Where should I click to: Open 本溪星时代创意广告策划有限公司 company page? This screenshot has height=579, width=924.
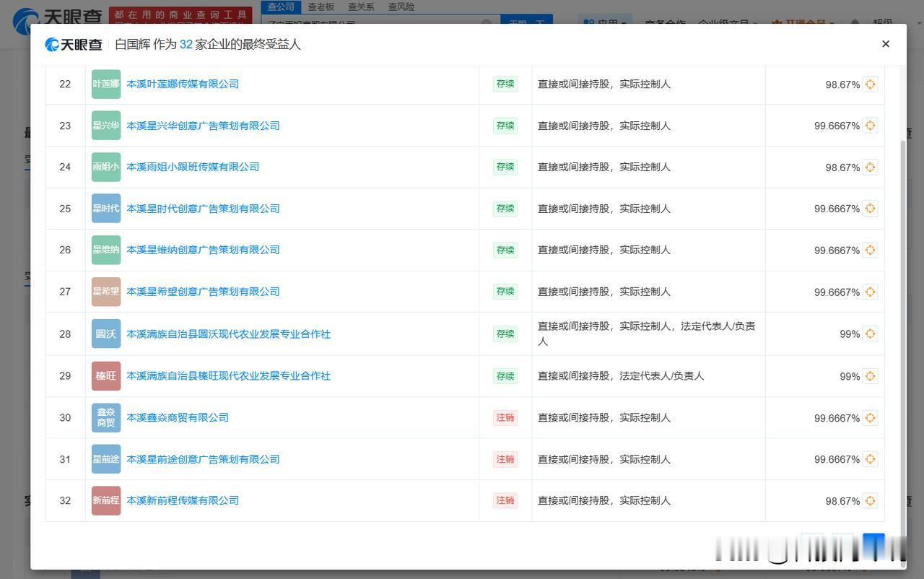(x=203, y=209)
